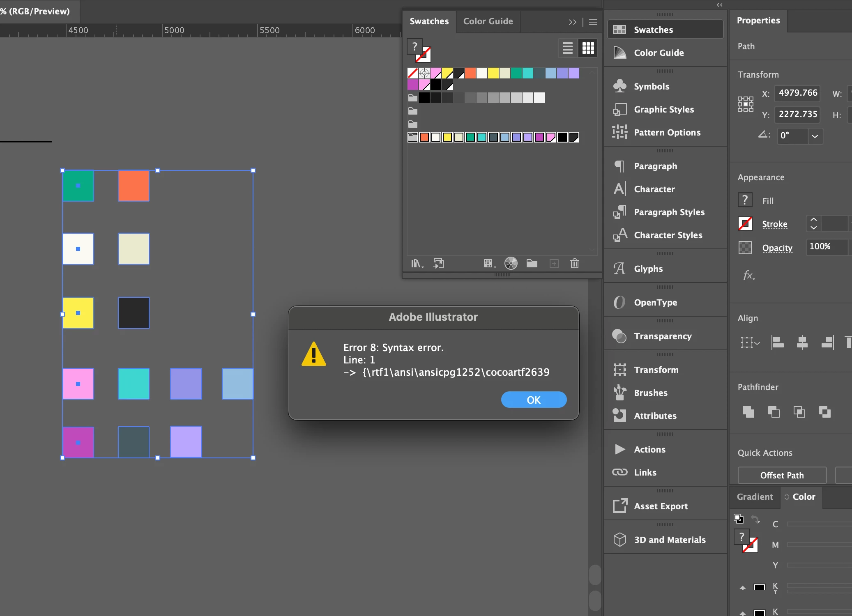The height and width of the screenshot is (616, 852).
Task: Open the Swatch Options color wheel icon
Action: (x=511, y=264)
